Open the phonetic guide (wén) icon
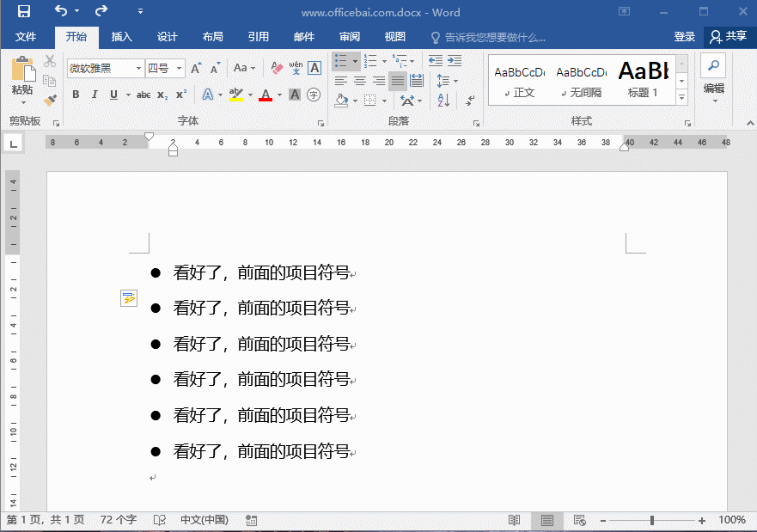This screenshot has height=532, width=757. (x=296, y=68)
